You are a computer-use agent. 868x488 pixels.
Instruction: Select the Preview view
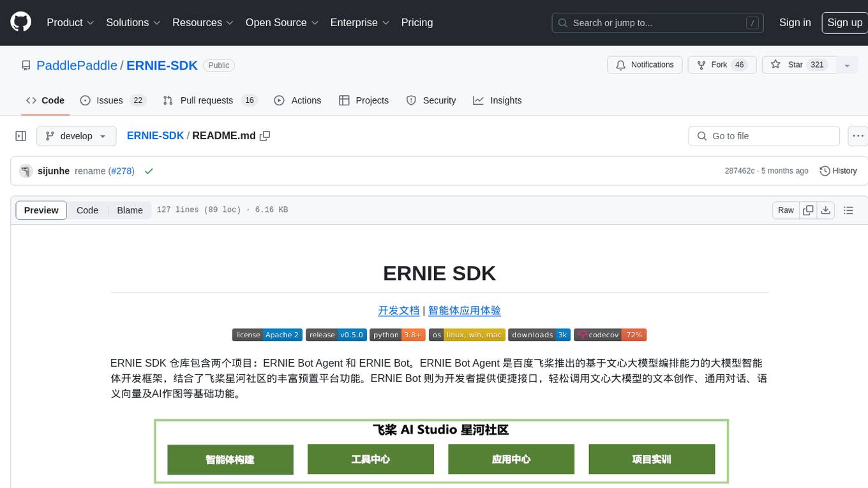click(41, 210)
